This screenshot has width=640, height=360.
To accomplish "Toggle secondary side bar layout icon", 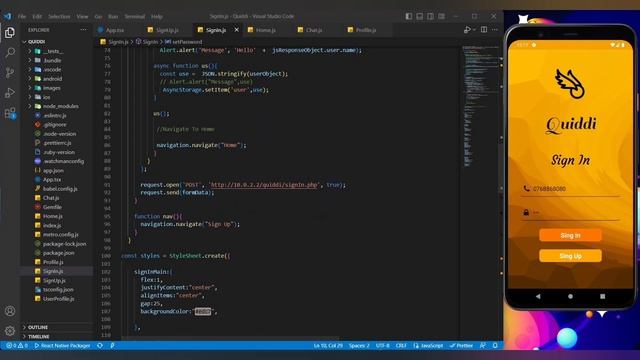I will 431,16.
